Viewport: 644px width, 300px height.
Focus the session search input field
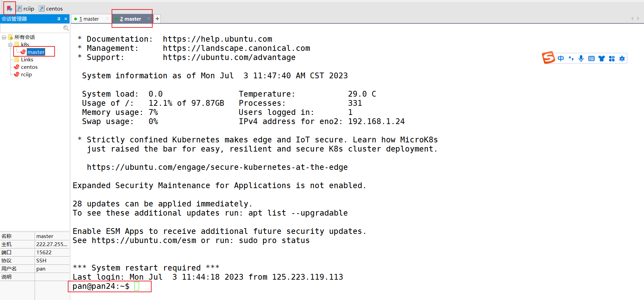32,28
